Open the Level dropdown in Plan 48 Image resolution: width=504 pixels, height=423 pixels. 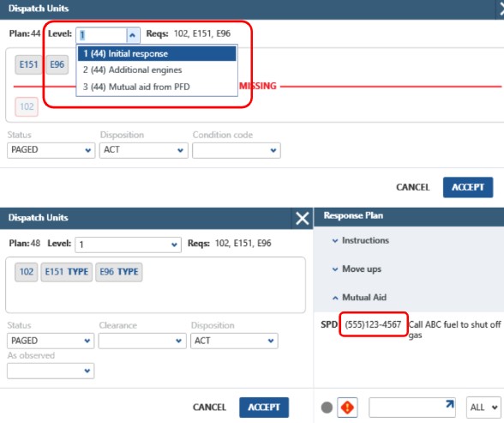tap(128, 245)
